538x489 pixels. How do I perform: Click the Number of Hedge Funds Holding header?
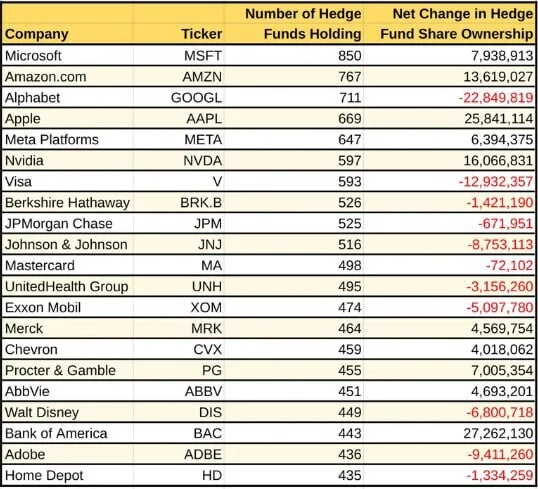(303, 24)
